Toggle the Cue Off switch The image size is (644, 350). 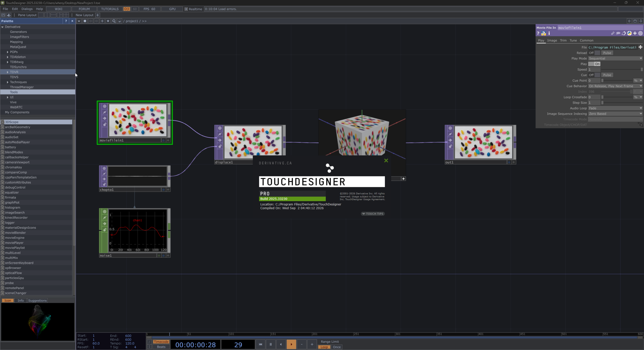pos(594,75)
